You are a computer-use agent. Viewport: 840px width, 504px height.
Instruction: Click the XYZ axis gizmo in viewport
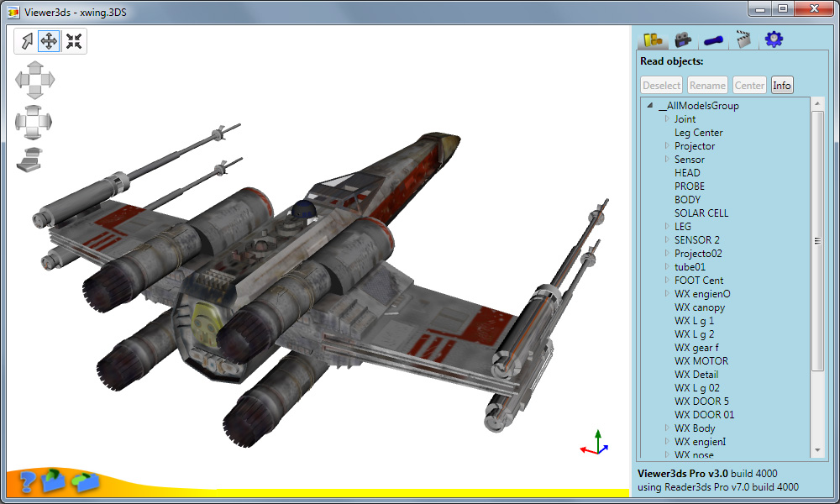tap(596, 443)
